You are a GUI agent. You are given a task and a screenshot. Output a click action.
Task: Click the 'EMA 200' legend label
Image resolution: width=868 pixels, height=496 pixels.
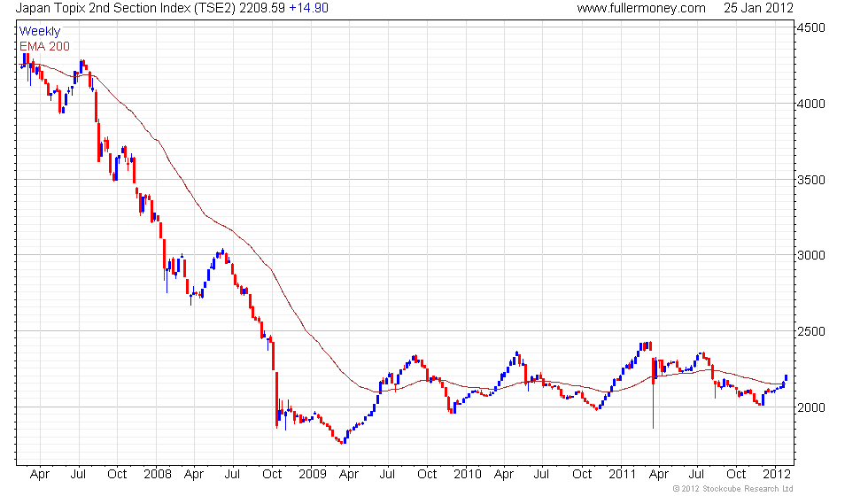tap(45, 46)
